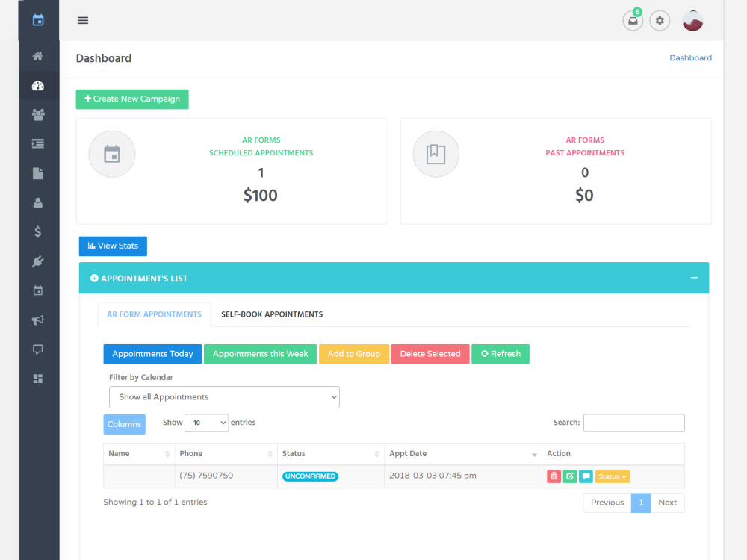Click Create New Campaign button
747x560 pixels.
(132, 99)
